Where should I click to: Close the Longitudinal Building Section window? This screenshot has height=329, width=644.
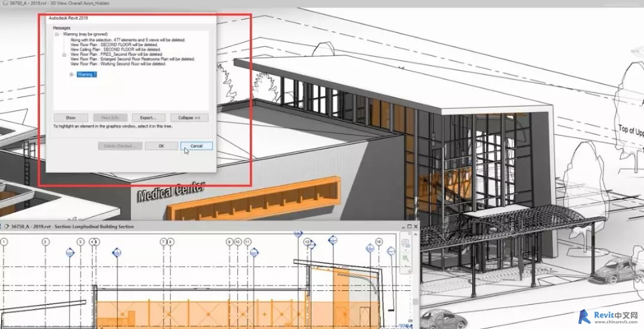coord(416,226)
